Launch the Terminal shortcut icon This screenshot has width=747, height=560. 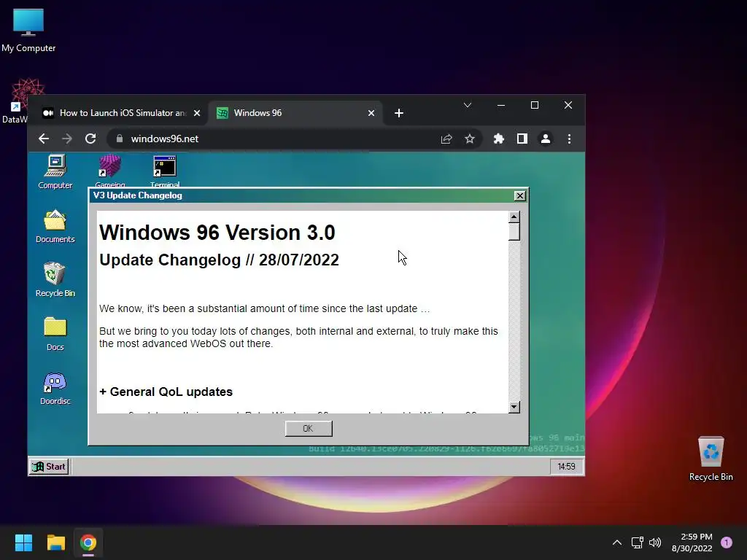click(x=165, y=171)
